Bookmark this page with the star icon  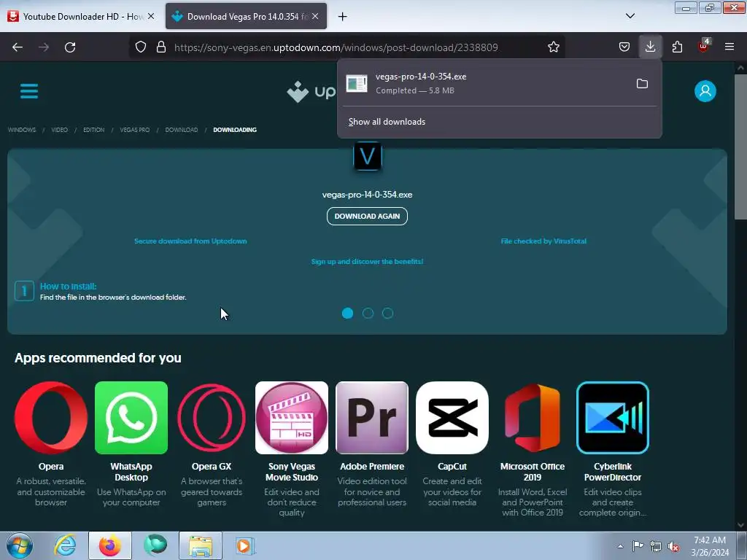(553, 47)
